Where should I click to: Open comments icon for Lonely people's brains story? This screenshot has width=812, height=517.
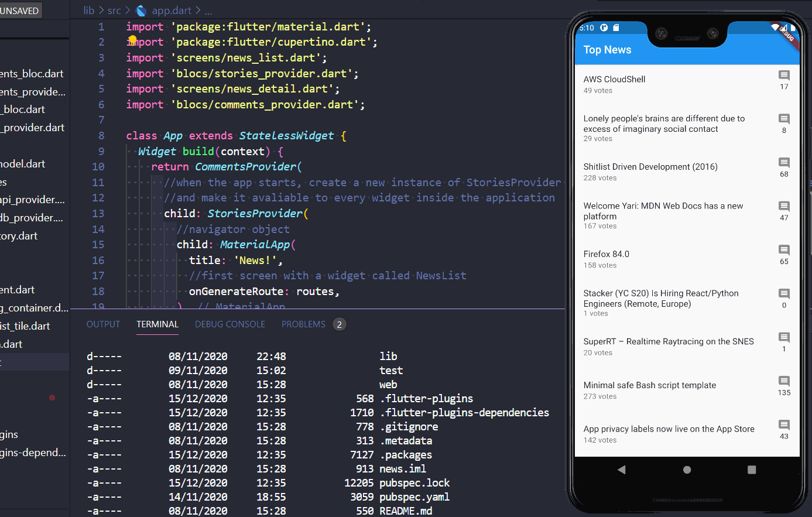coord(784,119)
